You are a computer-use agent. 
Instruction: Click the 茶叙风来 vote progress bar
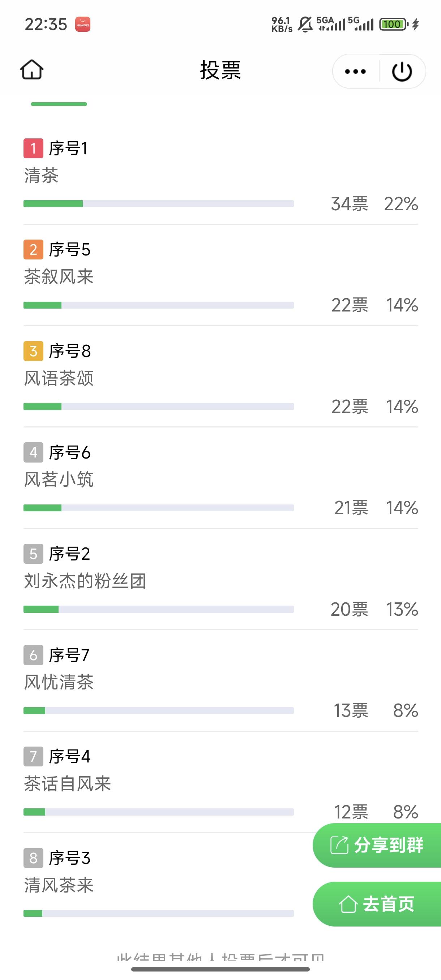pyautogui.click(x=158, y=305)
